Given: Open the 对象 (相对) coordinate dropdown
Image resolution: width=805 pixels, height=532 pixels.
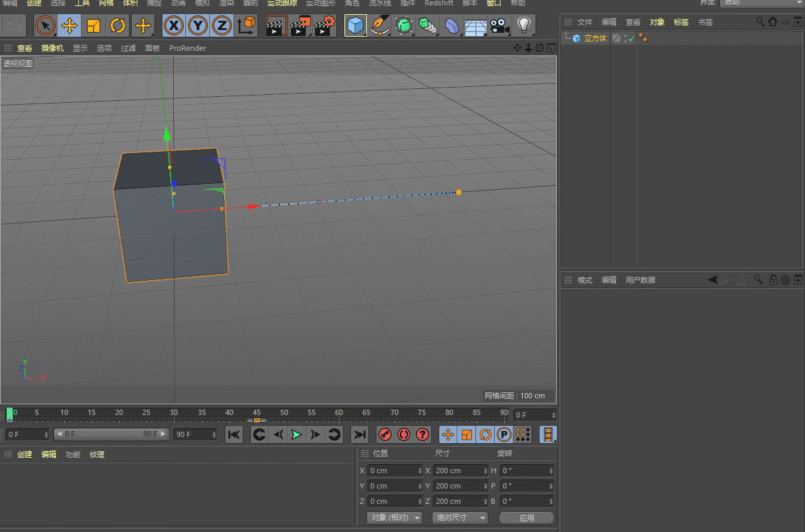Looking at the screenshot, I should tap(396, 518).
